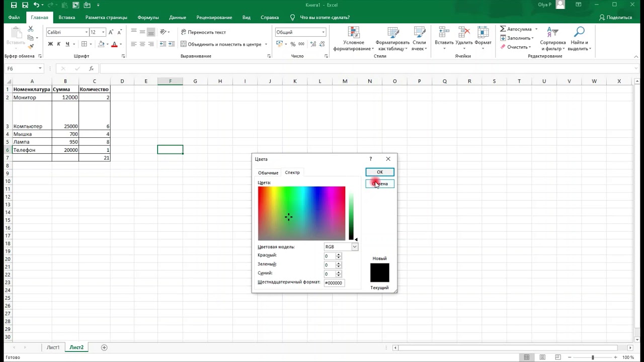Expand the Общий number format list

tap(323, 32)
